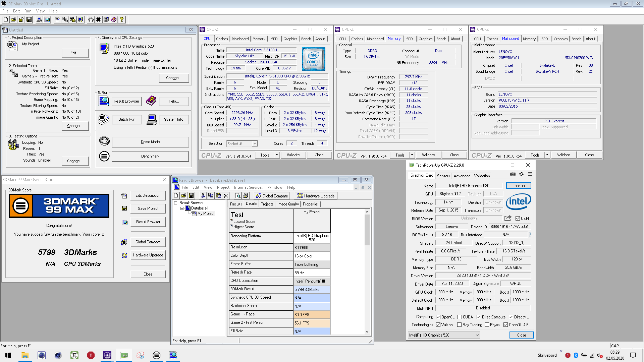Screen dimensions: 644x362
Task: Switch to Caches tab in first CPU-Z window
Action: [x=222, y=39]
